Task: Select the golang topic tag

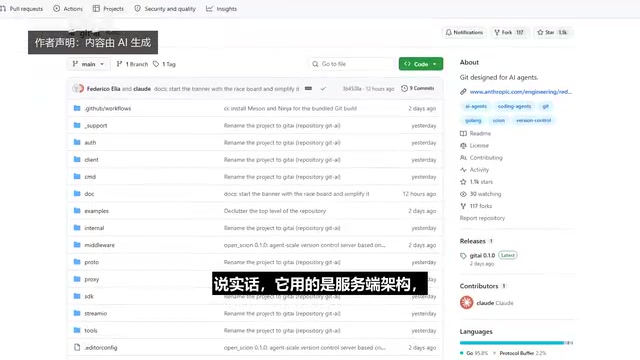Action: pos(473,120)
